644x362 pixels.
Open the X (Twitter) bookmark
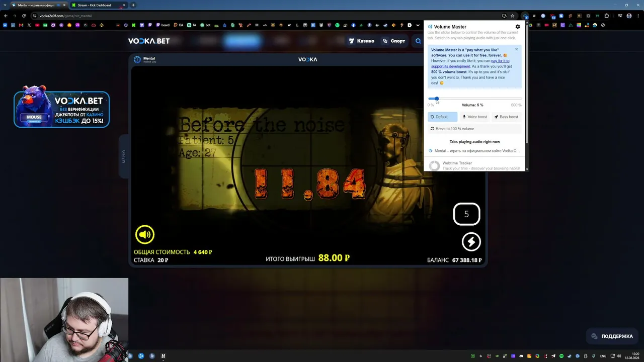[x=29, y=25]
